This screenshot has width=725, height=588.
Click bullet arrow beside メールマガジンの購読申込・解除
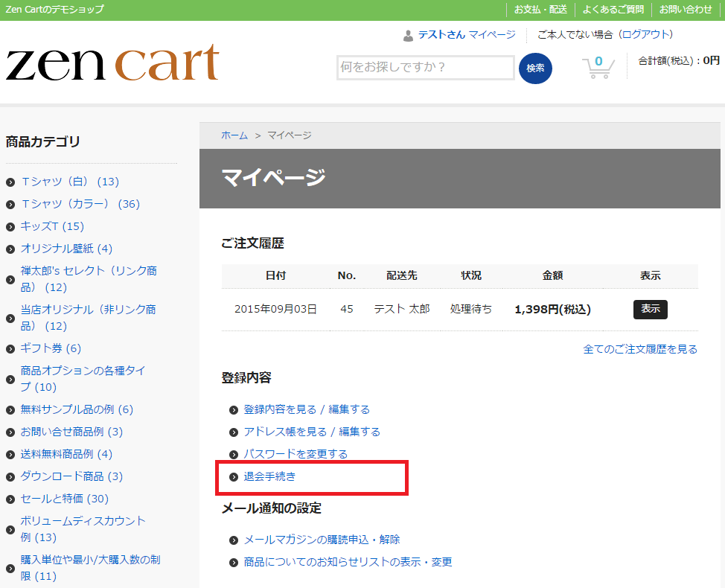point(234,540)
